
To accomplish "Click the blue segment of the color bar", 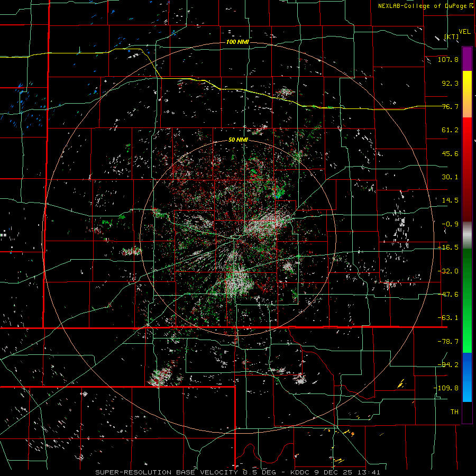I will click(467, 377).
